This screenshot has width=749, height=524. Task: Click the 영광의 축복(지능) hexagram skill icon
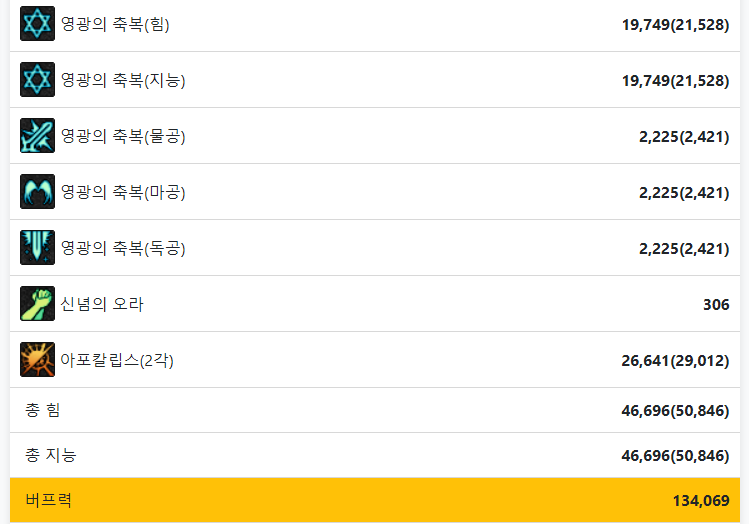click(37, 79)
